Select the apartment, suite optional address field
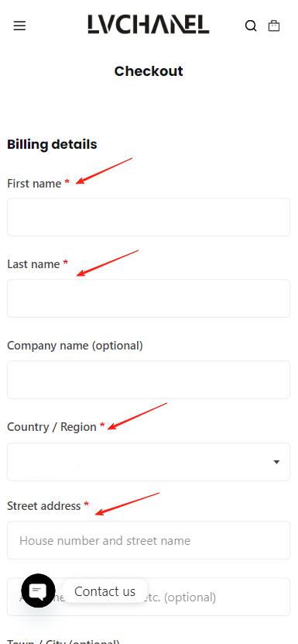 click(149, 597)
